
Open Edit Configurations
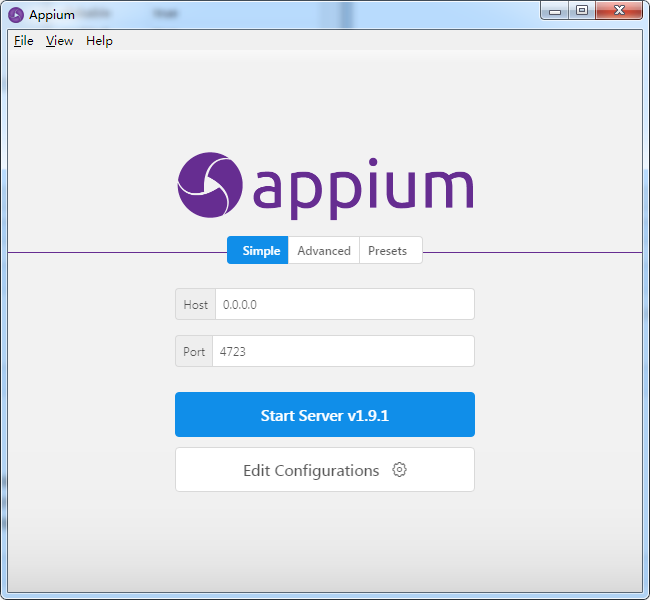(x=325, y=470)
